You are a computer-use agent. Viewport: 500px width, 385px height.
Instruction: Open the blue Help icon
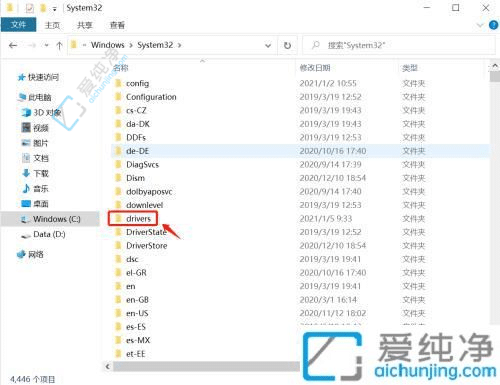(493, 25)
